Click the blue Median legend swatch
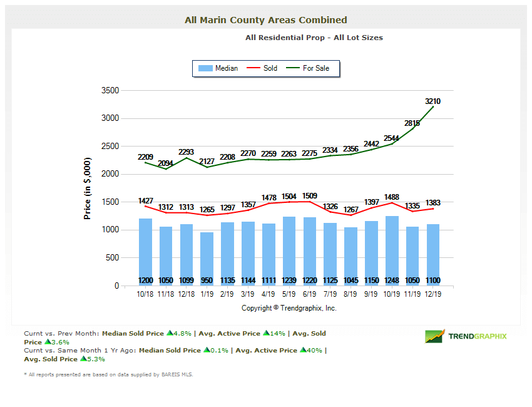532x407 pixels. pos(205,68)
